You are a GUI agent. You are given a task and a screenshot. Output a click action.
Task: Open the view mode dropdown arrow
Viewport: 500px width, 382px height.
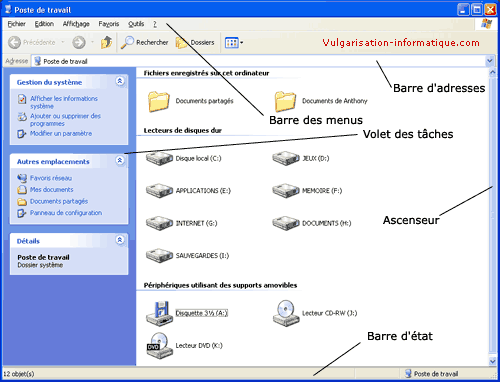pos(242,43)
